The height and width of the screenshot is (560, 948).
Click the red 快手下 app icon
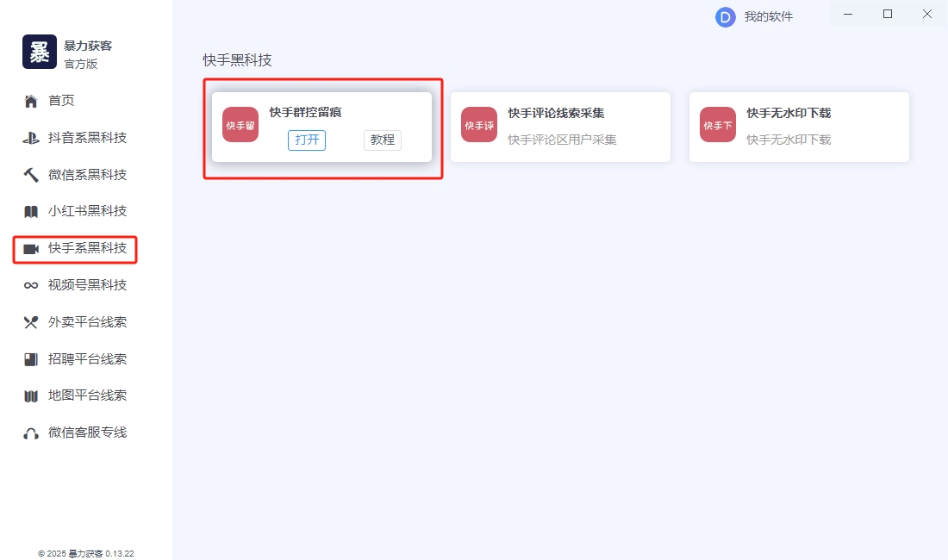click(718, 125)
